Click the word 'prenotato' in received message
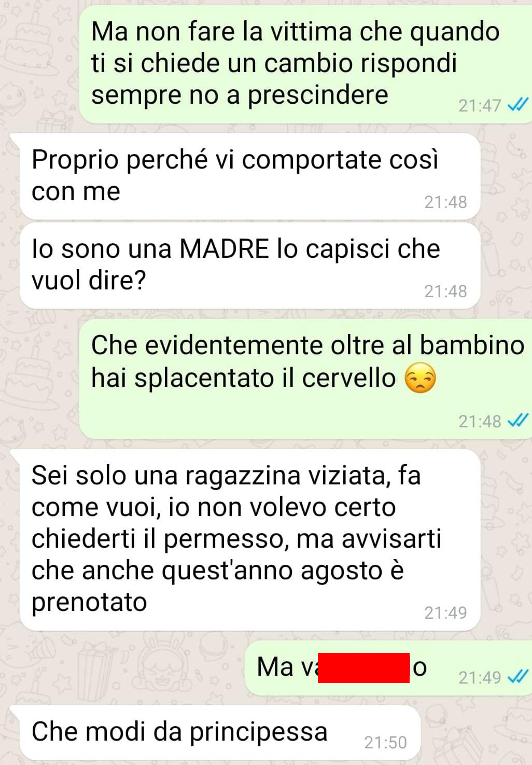This screenshot has height=765, width=532. click(89, 603)
